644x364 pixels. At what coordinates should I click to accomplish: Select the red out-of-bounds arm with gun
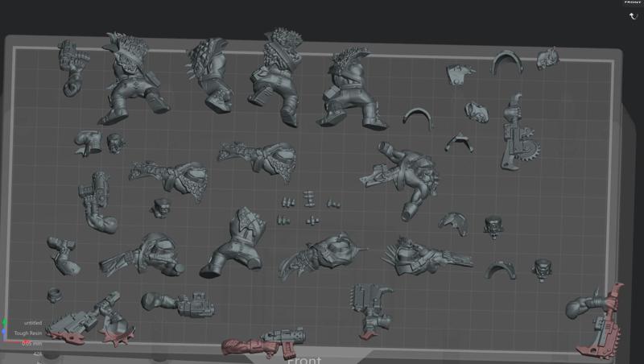point(263,342)
